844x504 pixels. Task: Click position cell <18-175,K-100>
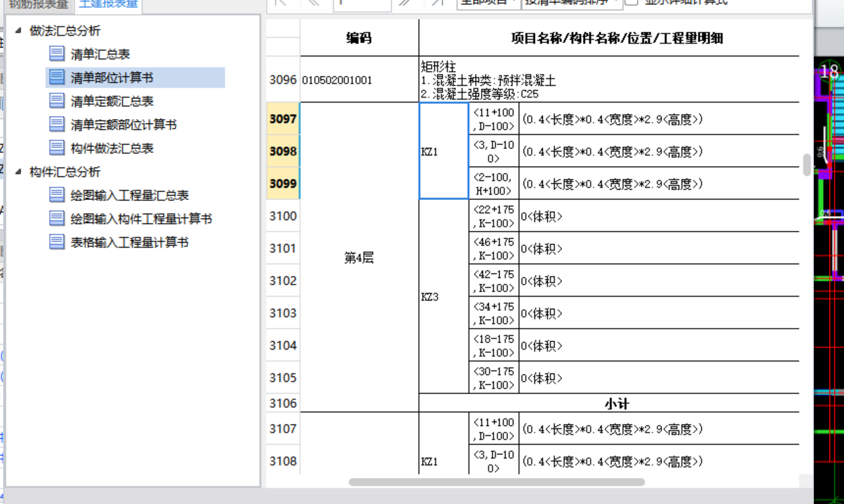(494, 345)
